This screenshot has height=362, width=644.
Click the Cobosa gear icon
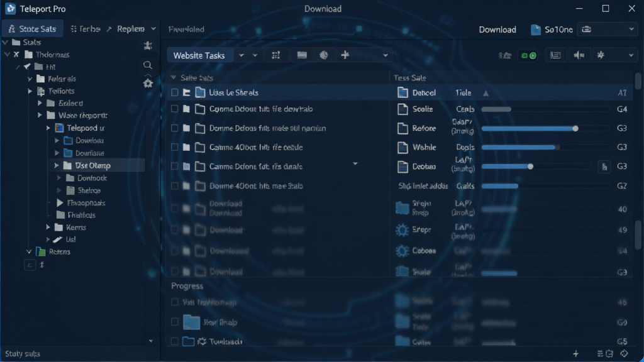[402, 251]
